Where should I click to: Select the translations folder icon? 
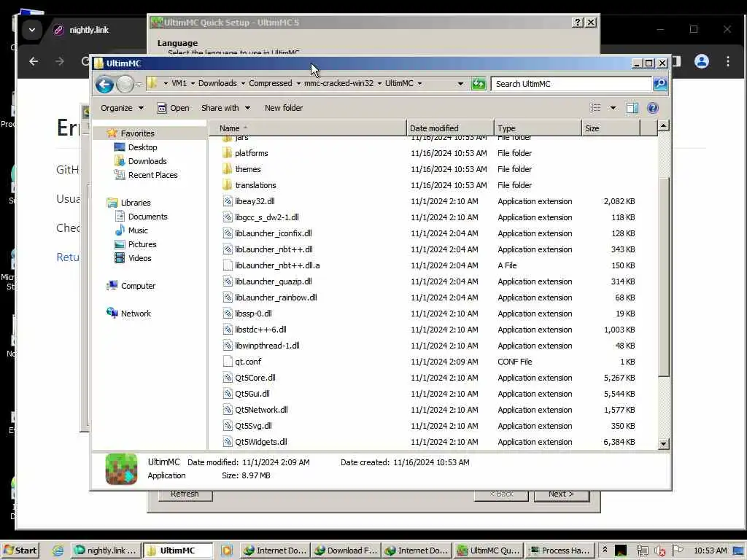(x=228, y=185)
